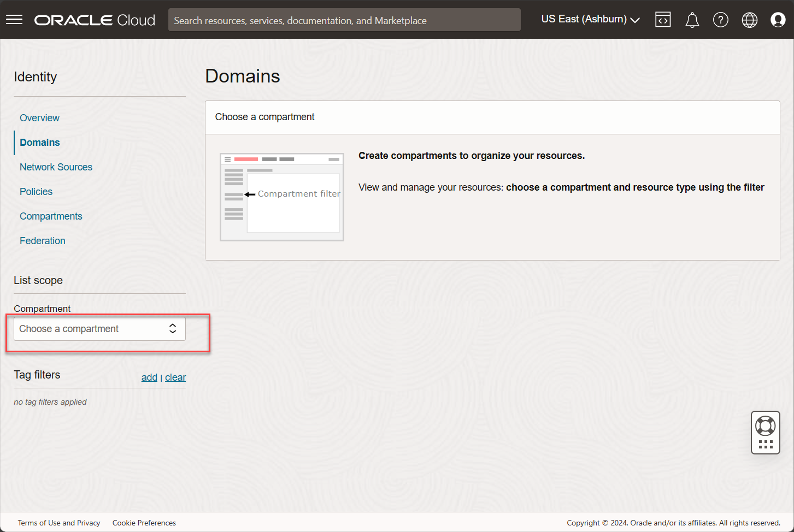The height and width of the screenshot is (532, 794).
Task: Expand the US East (Ashburn) region selector
Action: 590,20
